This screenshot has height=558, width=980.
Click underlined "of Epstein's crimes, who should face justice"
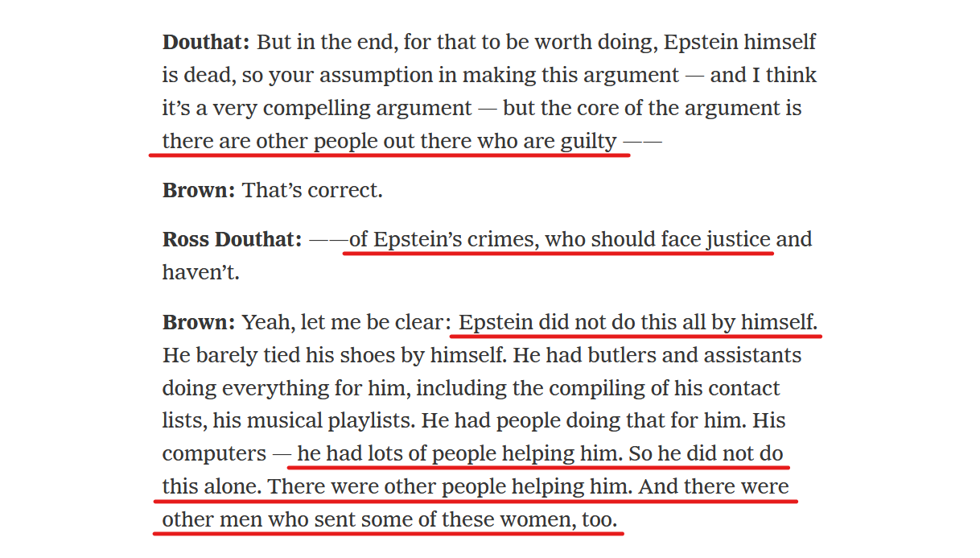pos(560,240)
